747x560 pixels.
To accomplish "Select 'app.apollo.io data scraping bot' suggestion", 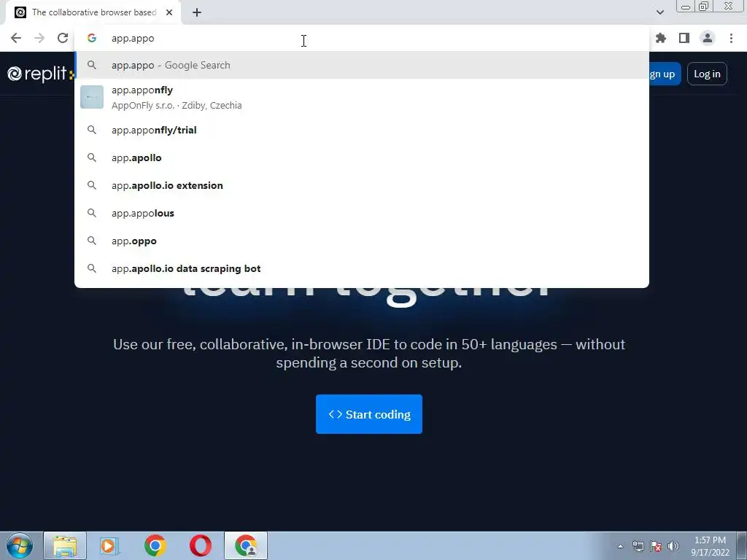I will point(362,268).
